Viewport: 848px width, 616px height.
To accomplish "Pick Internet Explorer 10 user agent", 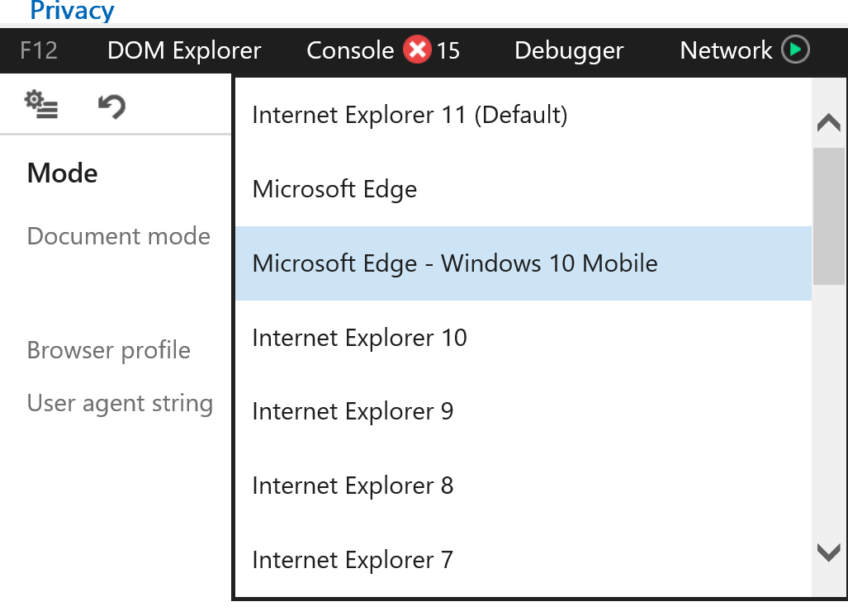I will pyautogui.click(x=523, y=338).
